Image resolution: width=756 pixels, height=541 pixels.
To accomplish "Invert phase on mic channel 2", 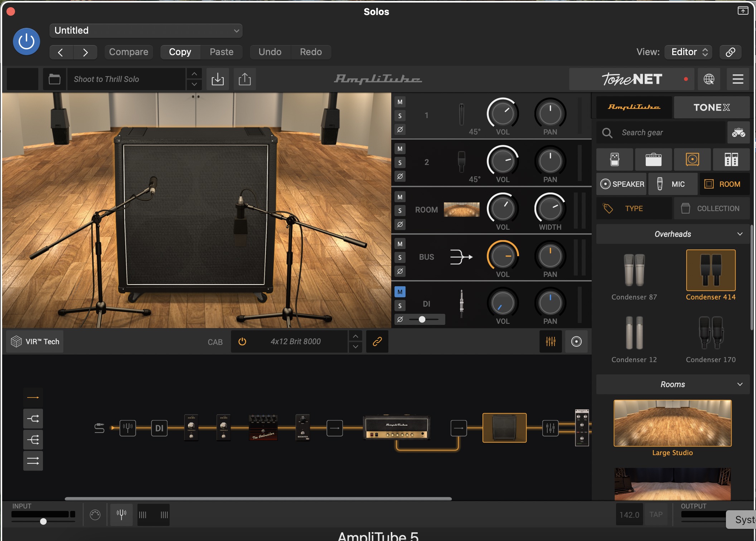I will 400,176.
